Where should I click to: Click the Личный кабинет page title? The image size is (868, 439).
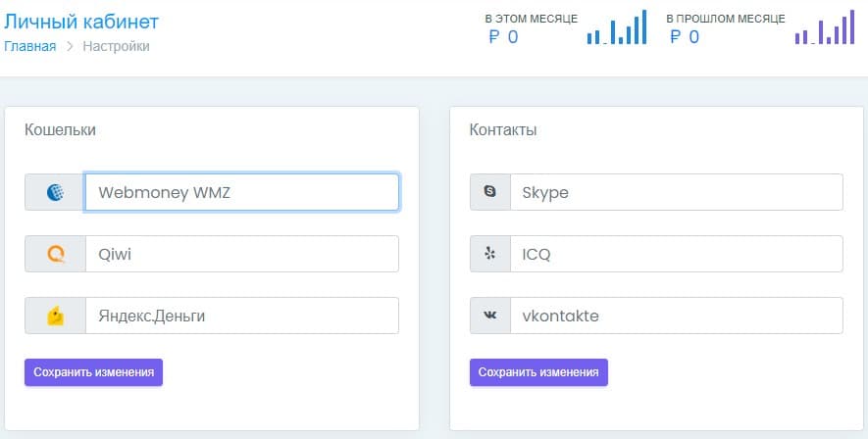tap(81, 22)
